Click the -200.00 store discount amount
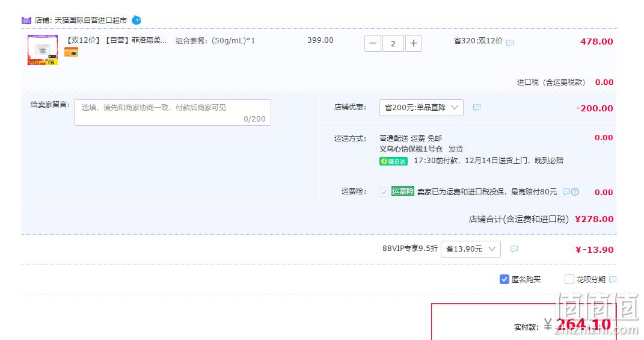The width and height of the screenshot is (644, 340). [594, 108]
